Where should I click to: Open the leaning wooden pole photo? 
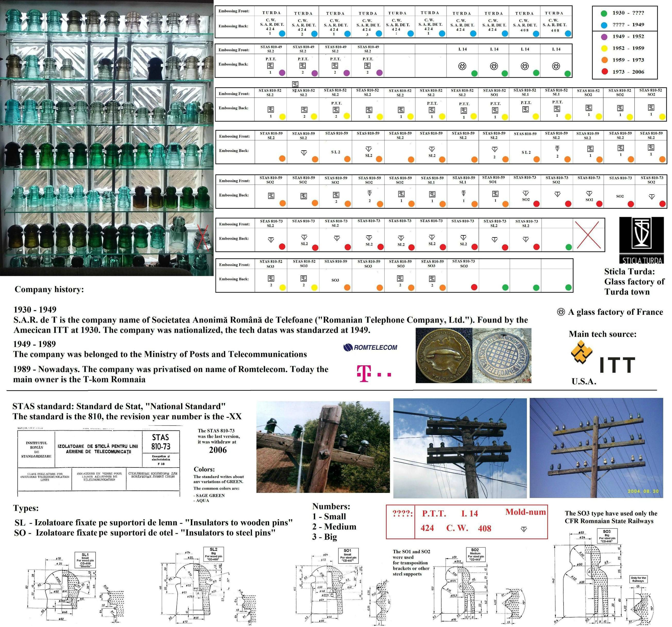[x=323, y=447]
